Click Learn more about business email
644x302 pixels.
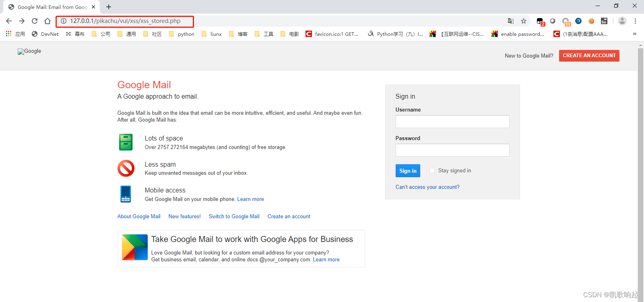point(326,259)
